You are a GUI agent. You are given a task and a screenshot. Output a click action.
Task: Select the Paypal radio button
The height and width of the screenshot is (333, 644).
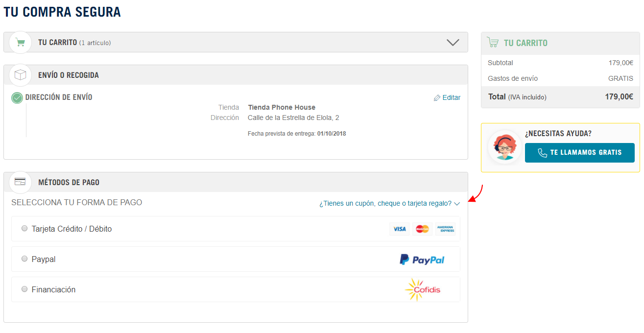(x=24, y=259)
